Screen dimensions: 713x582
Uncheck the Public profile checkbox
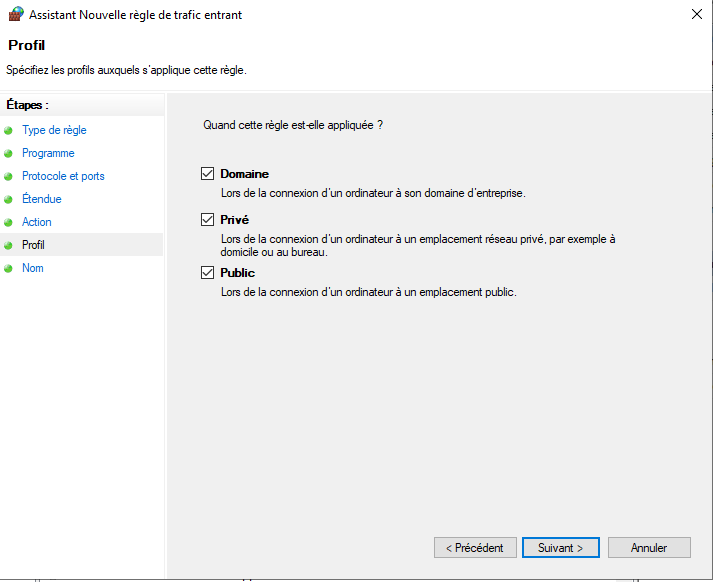207,272
